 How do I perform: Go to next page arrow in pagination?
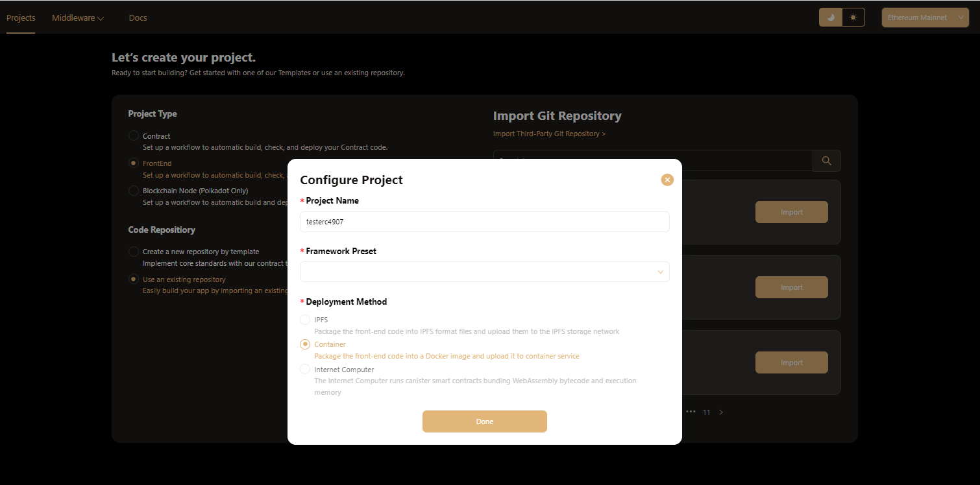721,412
